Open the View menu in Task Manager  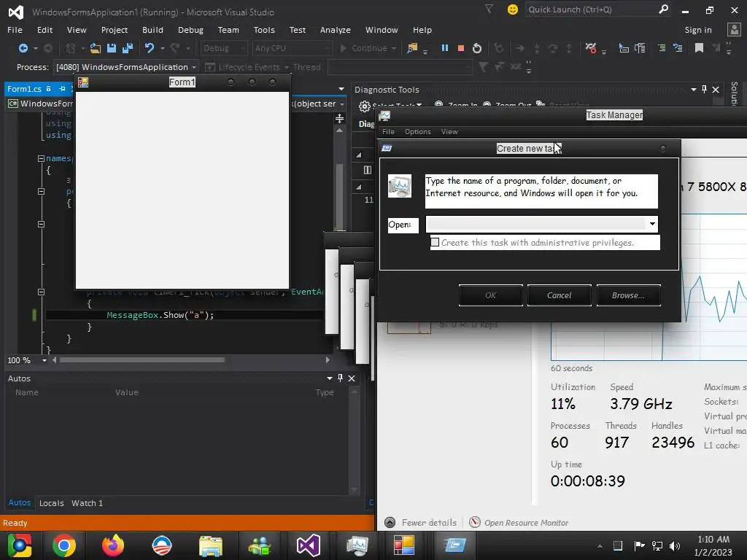pos(449,132)
